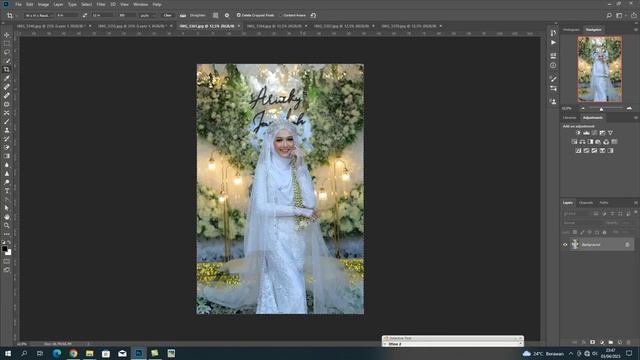The height and width of the screenshot is (360, 640).
Task: Switch to the Channels tab
Action: point(586,202)
